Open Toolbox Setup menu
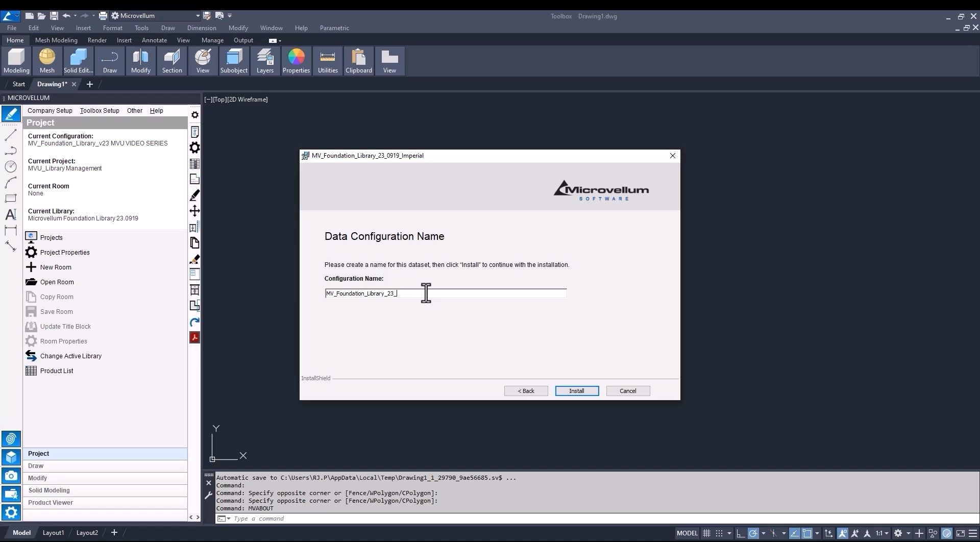 (x=100, y=111)
